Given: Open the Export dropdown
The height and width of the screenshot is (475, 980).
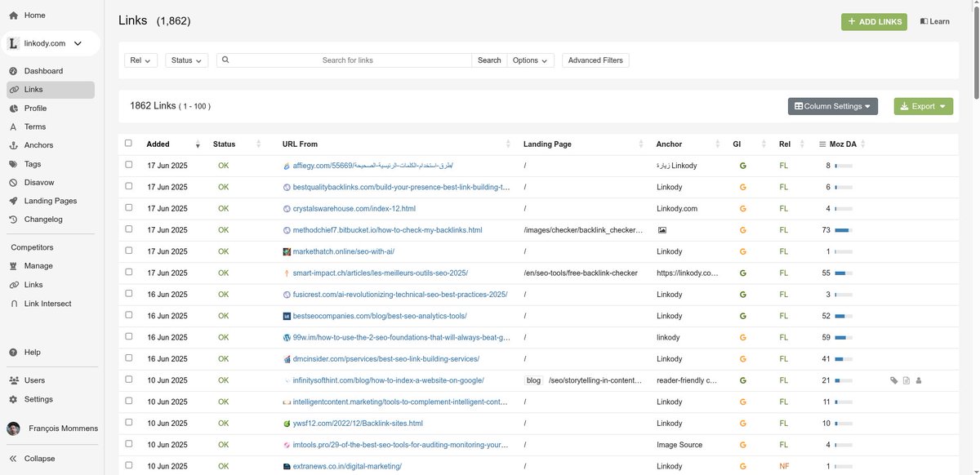Looking at the screenshot, I should (924, 106).
